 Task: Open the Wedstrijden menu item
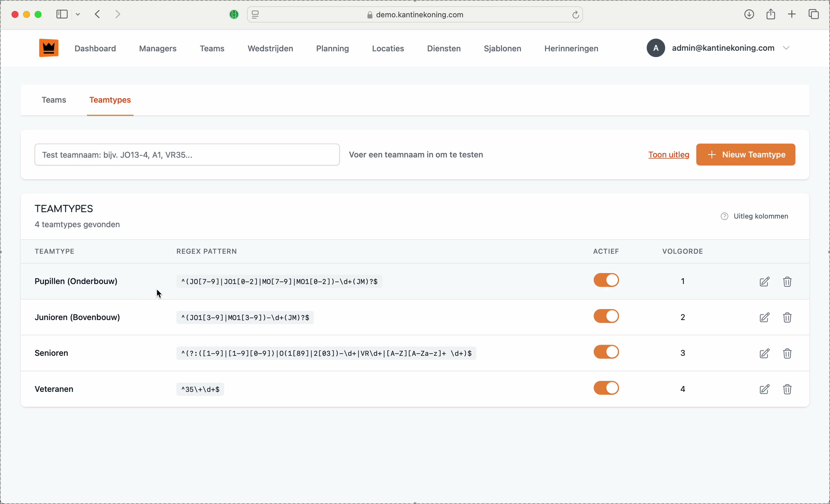point(270,48)
